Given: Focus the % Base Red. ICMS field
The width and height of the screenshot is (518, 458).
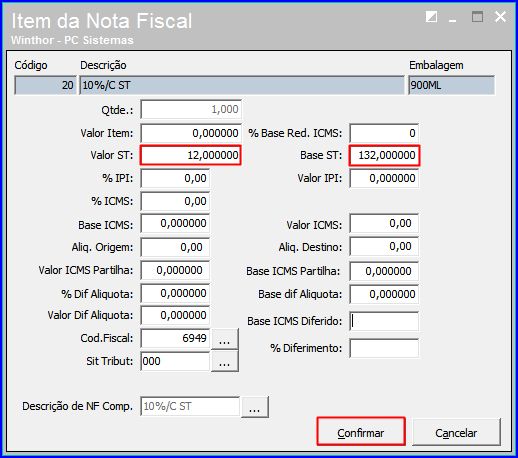Looking at the screenshot, I should [x=384, y=133].
